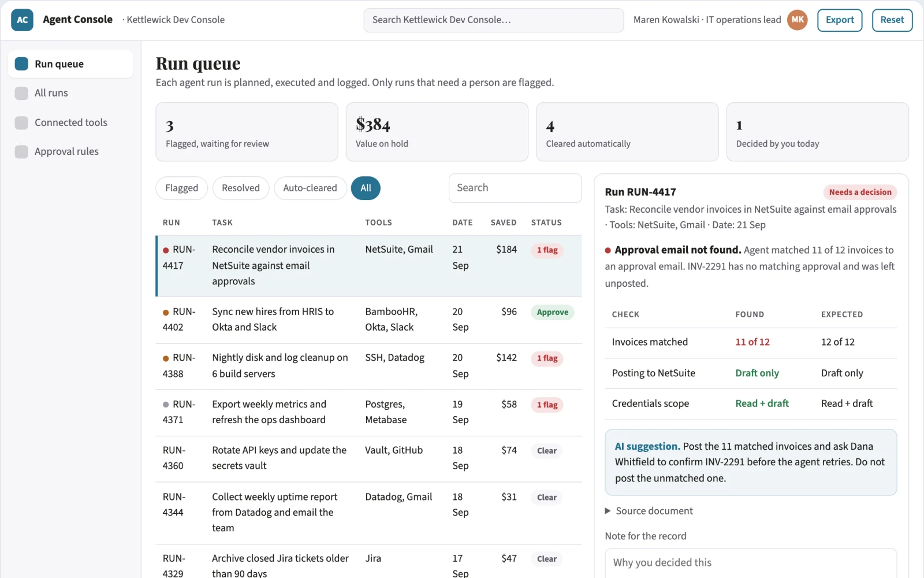Viewport: 924px width, 578px height.
Task: Click the Clear badge on RUN-4344
Action: pyautogui.click(x=546, y=498)
